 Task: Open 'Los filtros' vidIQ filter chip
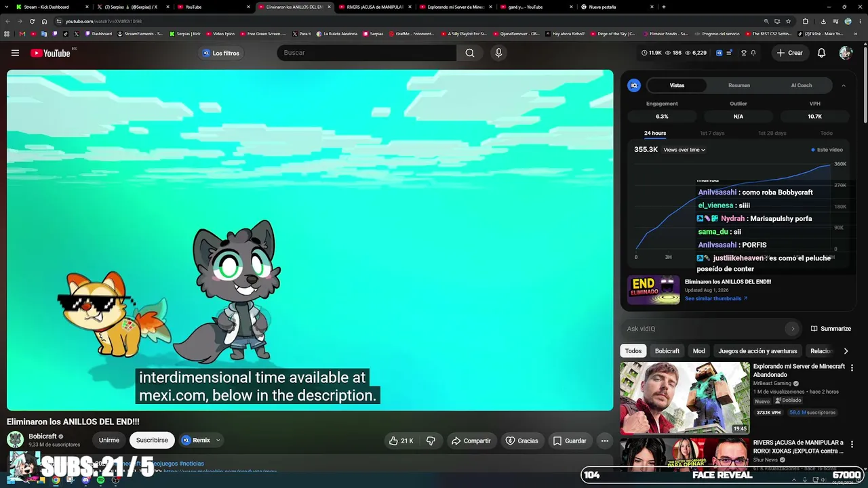click(220, 53)
